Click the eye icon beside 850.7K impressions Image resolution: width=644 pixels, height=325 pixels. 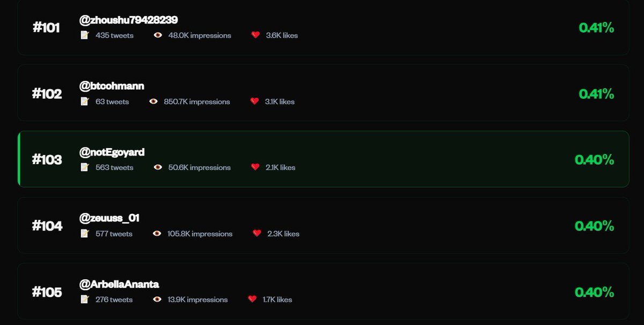(x=153, y=101)
